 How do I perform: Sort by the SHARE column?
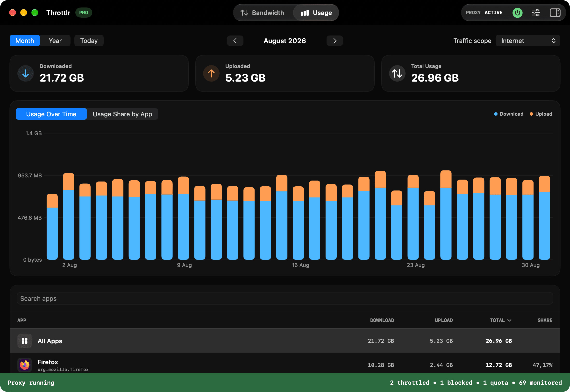click(x=545, y=320)
